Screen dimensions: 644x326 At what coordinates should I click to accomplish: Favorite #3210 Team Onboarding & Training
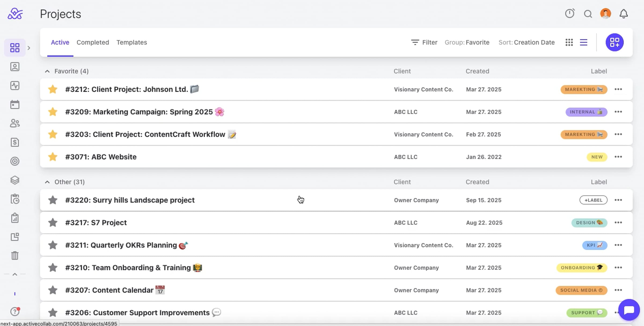[x=53, y=268]
